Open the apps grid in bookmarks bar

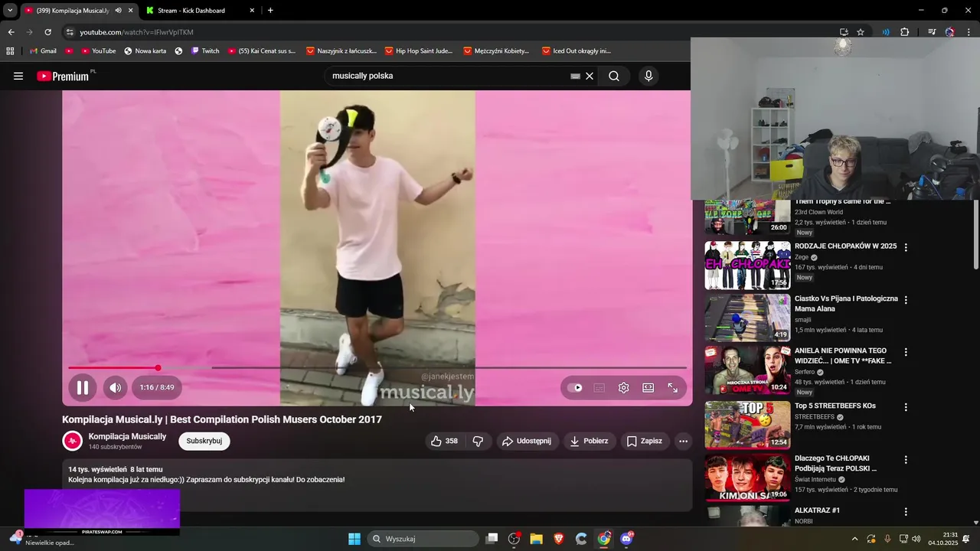point(10,51)
